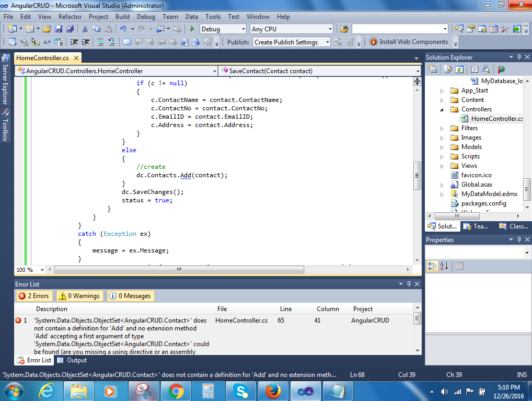Toggle a bookmark on the current line
This screenshot has width=532, height=401.
126,42
